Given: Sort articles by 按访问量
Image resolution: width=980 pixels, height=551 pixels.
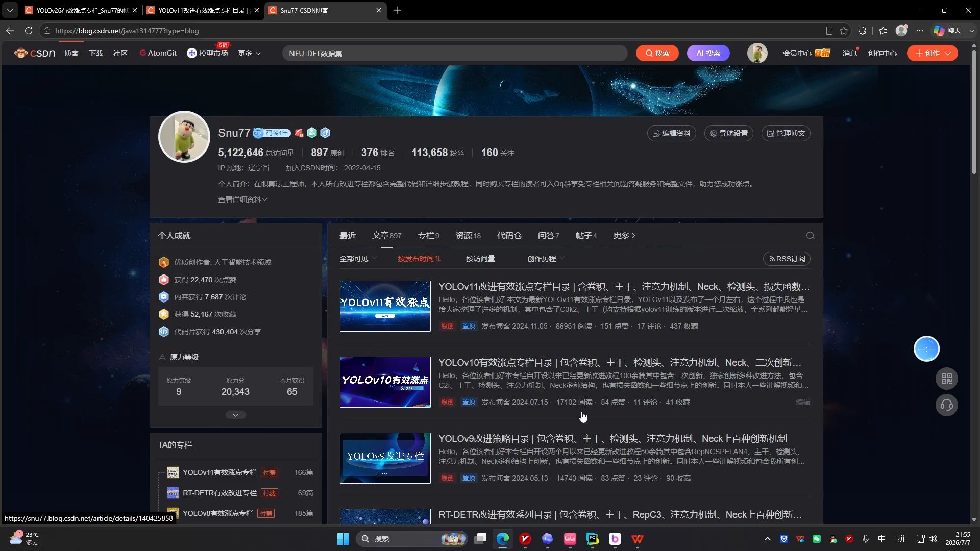Looking at the screenshot, I should (x=480, y=259).
